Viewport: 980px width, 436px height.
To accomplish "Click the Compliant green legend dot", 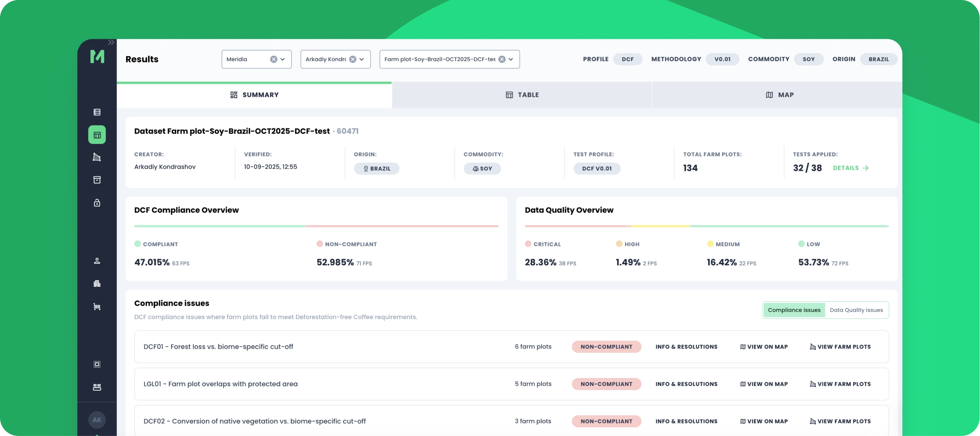I will [137, 244].
